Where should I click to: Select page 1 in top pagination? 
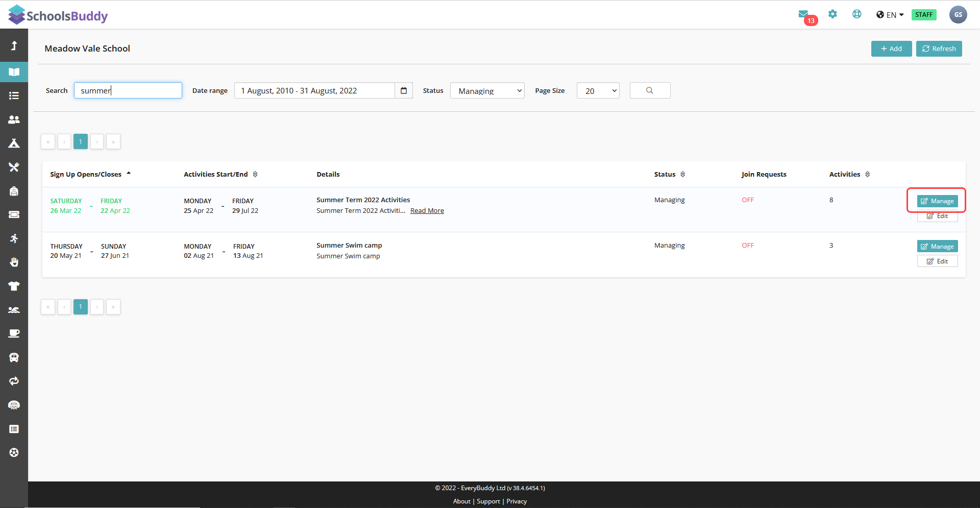click(x=81, y=141)
